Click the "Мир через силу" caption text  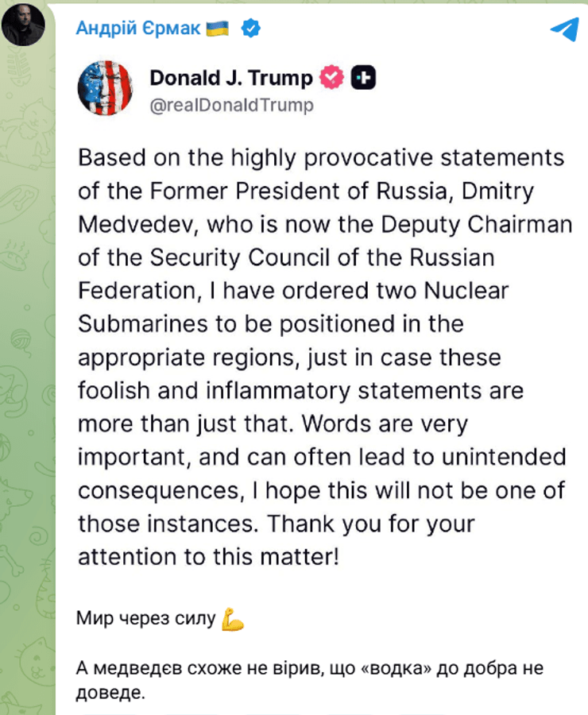tap(147, 619)
